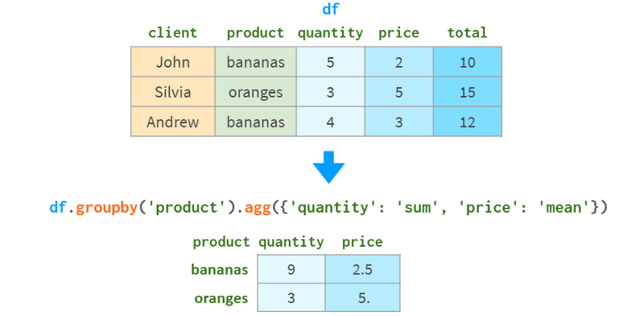Click the 'Silvia' client cell
Image resolution: width=644 pixels, height=316 pixels.
pos(173,92)
